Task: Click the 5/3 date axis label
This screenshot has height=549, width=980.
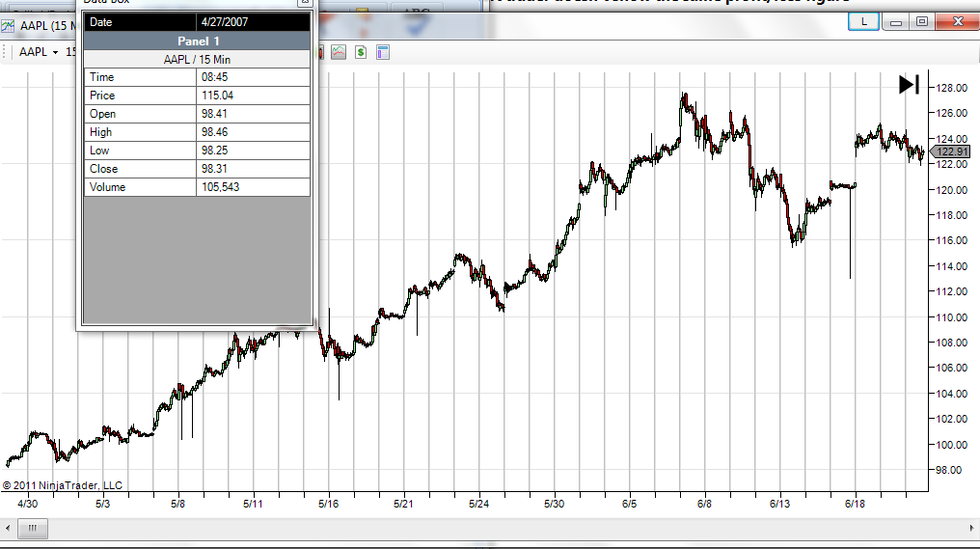Action: pos(102,504)
